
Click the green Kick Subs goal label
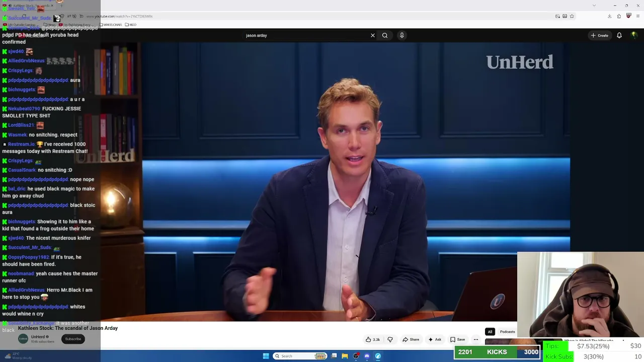point(559,356)
